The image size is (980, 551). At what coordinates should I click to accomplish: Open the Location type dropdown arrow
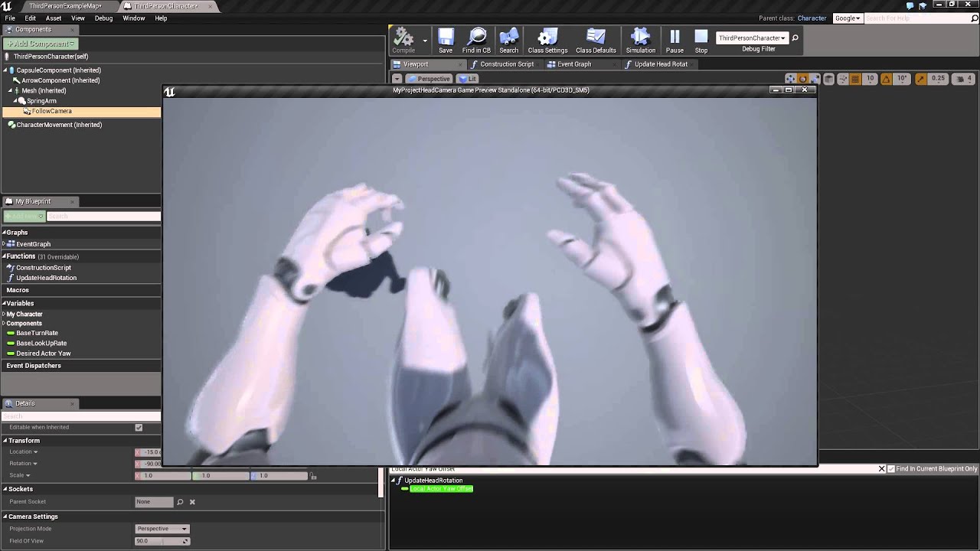[35, 452]
